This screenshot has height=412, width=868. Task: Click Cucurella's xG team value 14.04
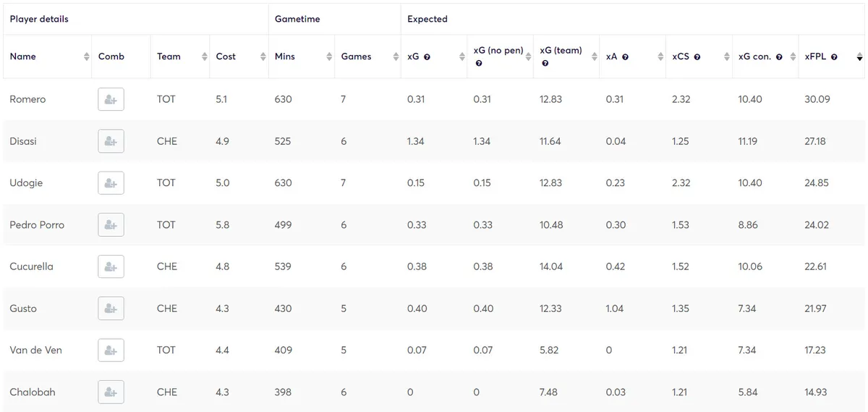550,266
